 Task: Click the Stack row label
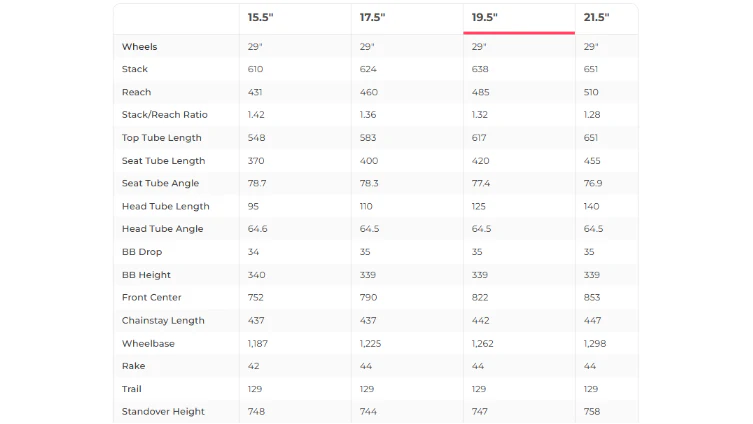point(134,69)
